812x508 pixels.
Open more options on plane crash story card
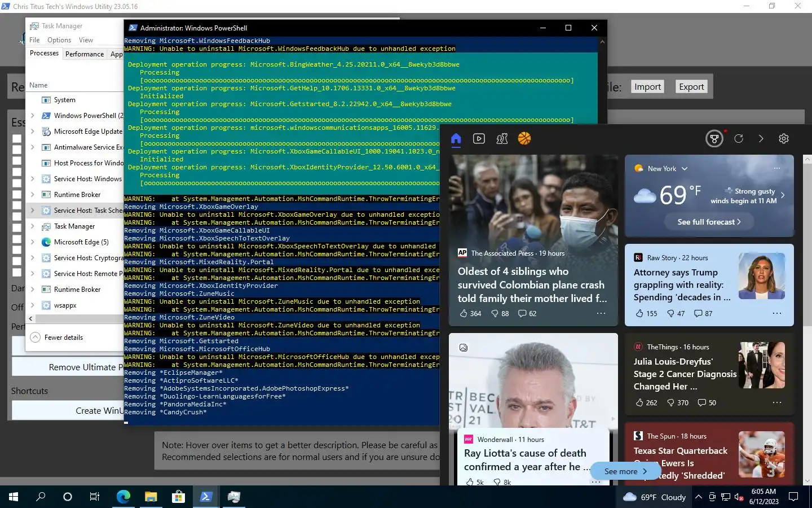click(601, 313)
